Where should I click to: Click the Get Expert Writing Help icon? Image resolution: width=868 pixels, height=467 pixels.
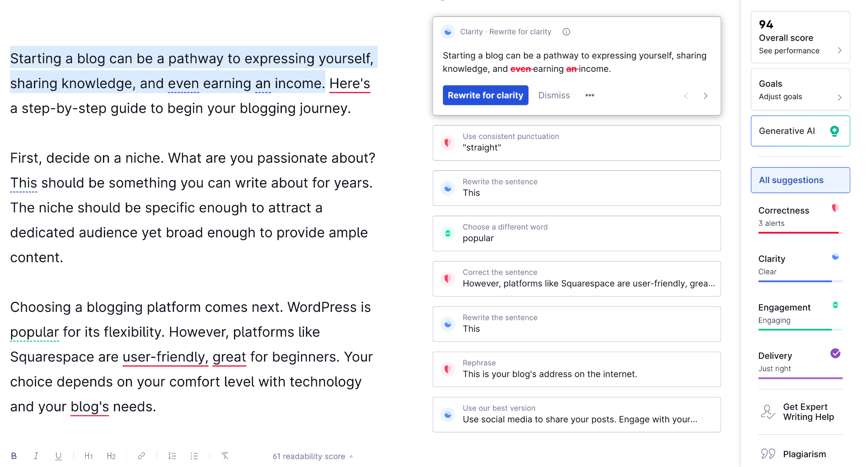click(767, 412)
